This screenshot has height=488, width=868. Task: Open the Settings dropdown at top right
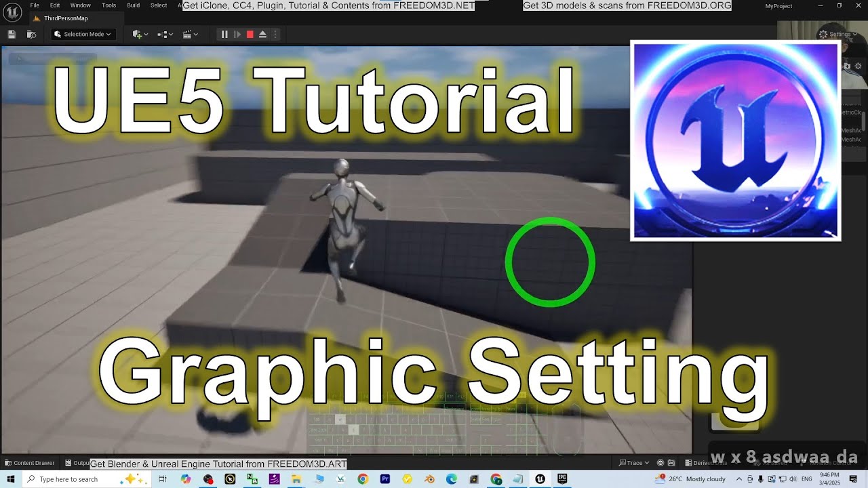pyautogui.click(x=839, y=34)
